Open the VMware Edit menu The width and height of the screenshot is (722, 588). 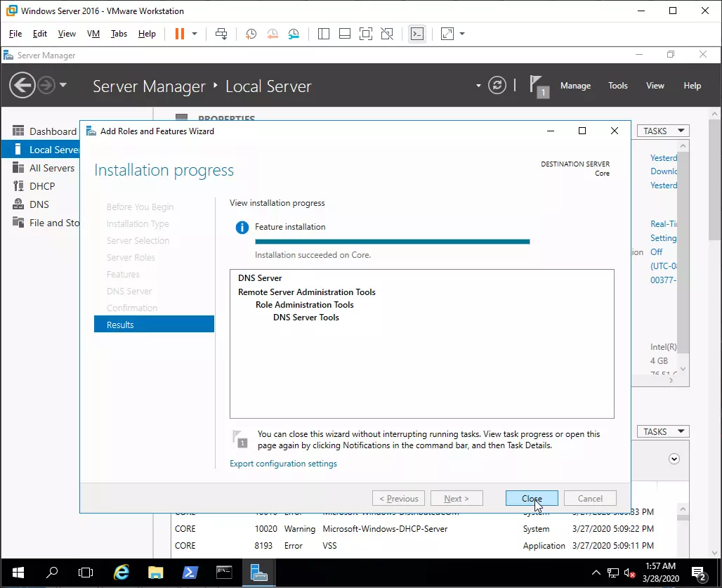(x=39, y=34)
